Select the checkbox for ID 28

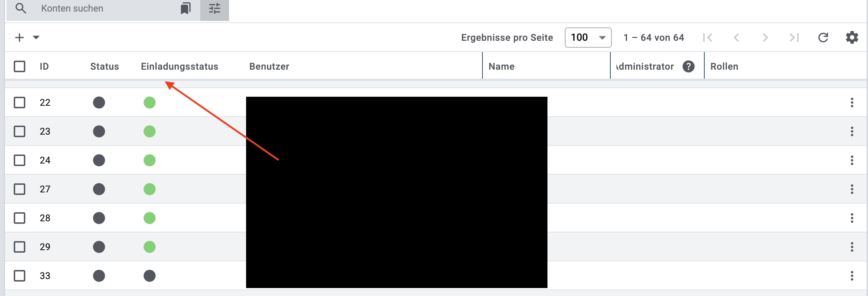[x=20, y=218]
